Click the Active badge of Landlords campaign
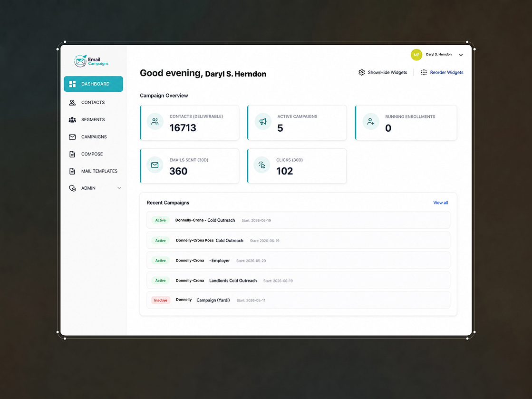 [x=161, y=281]
